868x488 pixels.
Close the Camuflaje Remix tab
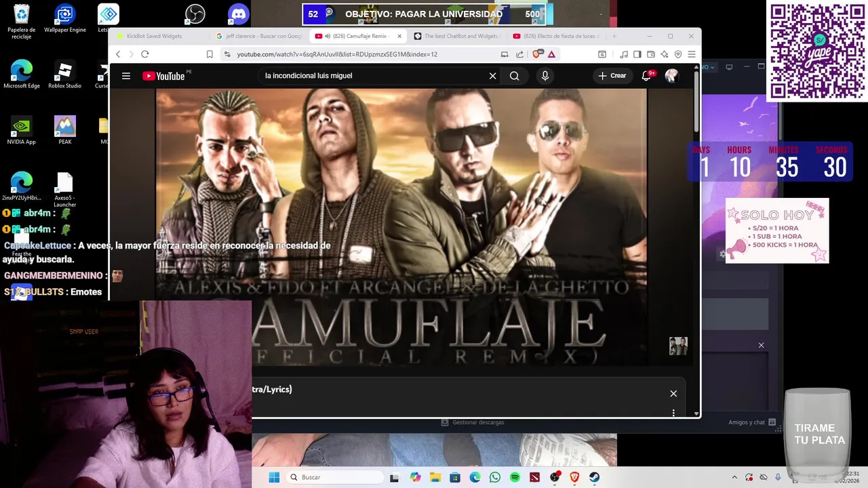(x=399, y=36)
